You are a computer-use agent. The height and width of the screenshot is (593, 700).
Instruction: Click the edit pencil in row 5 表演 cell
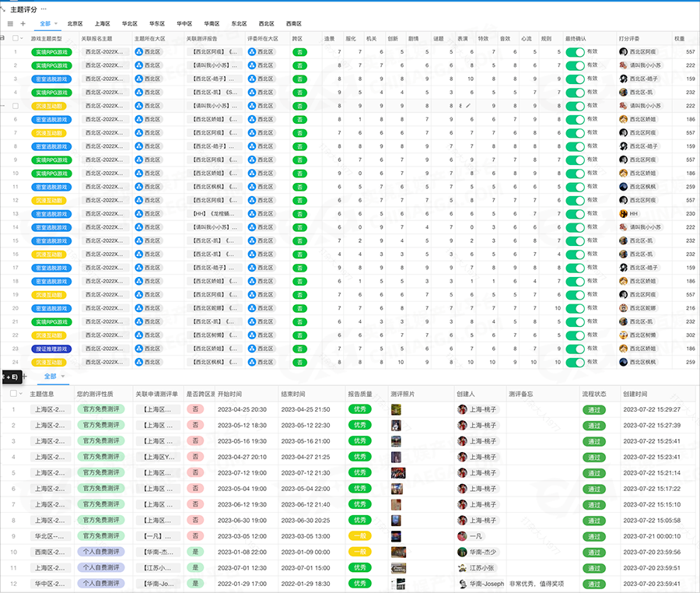(x=468, y=106)
